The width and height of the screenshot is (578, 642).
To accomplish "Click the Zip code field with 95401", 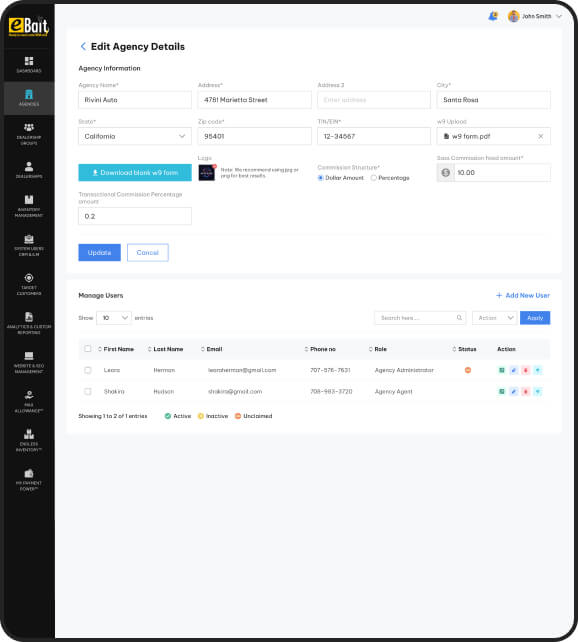I will point(254,136).
